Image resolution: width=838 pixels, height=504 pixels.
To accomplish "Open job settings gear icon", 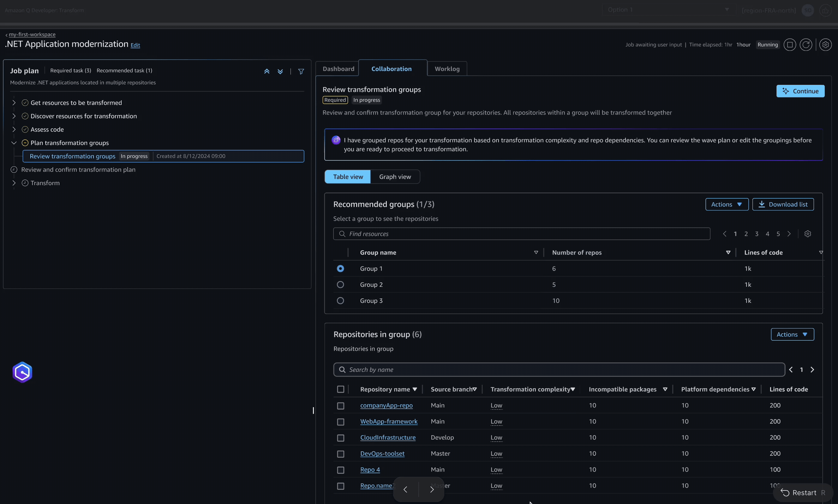I will [825, 44].
